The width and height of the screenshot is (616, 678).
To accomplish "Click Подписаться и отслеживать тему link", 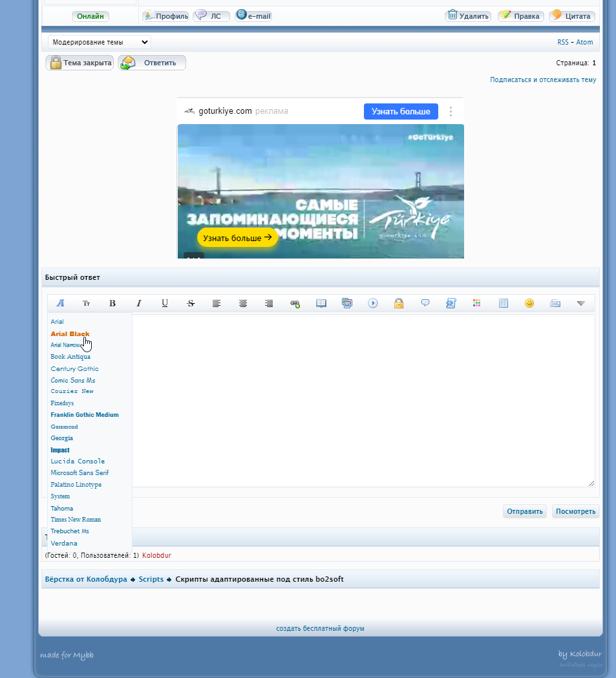I will pyautogui.click(x=543, y=80).
